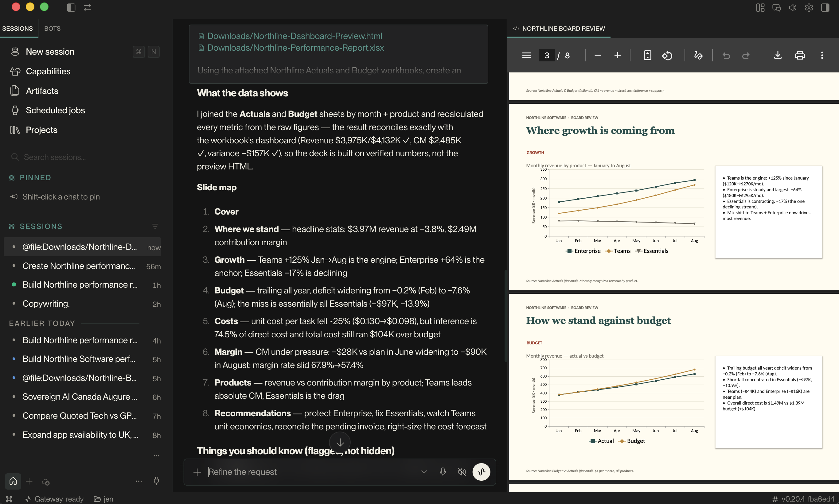This screenshot has width=839, height=504.
Task: Click the redo arrow in PDF toolbar
Action: 746,55
